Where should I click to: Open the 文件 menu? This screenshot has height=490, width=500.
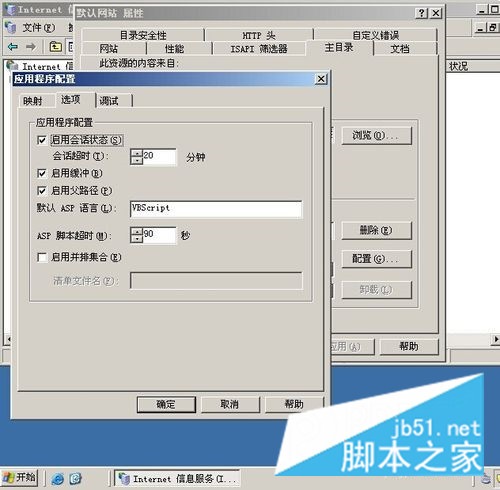point(38,28)
